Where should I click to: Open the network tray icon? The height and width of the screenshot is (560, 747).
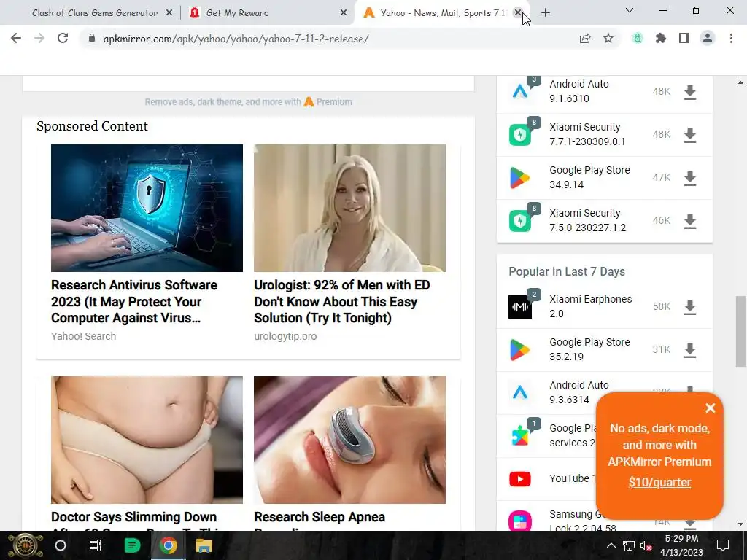click(x=629, y=545)
